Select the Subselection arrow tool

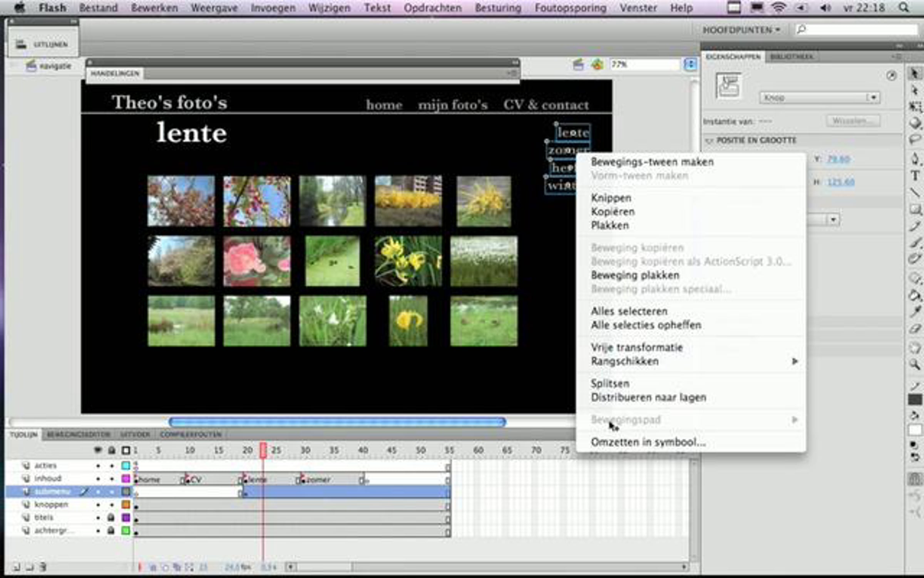pyautogui.click(x=915, y=90)
